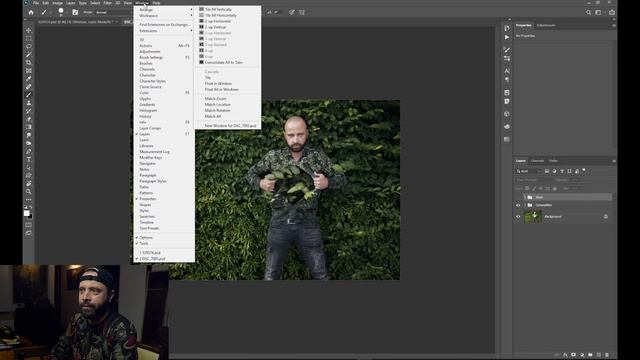Switch to the Adjustments tab
The height and width of the screenshot is (360, 640).
pyautogui.click(x=546, y=25)
